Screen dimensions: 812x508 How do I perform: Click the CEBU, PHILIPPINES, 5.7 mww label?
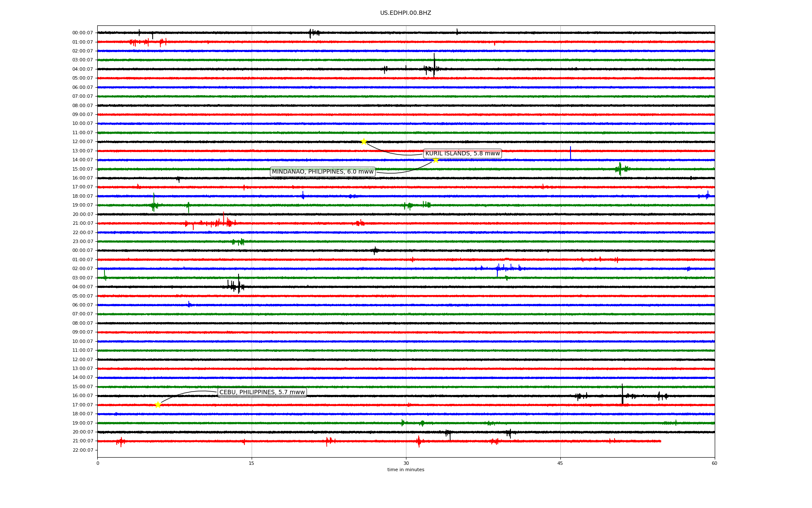pyautogui.click(x=262, y=392)
